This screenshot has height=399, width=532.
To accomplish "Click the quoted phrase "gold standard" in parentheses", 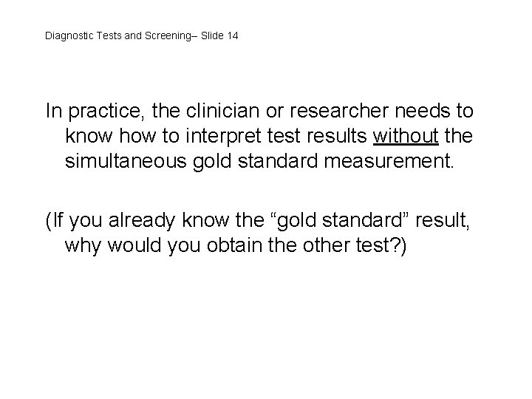I will 340,220.
